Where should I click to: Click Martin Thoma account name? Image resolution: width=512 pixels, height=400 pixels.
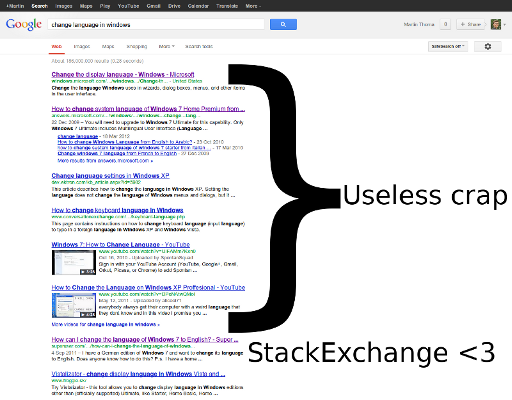pyautogui.click(x=419, y=24)
